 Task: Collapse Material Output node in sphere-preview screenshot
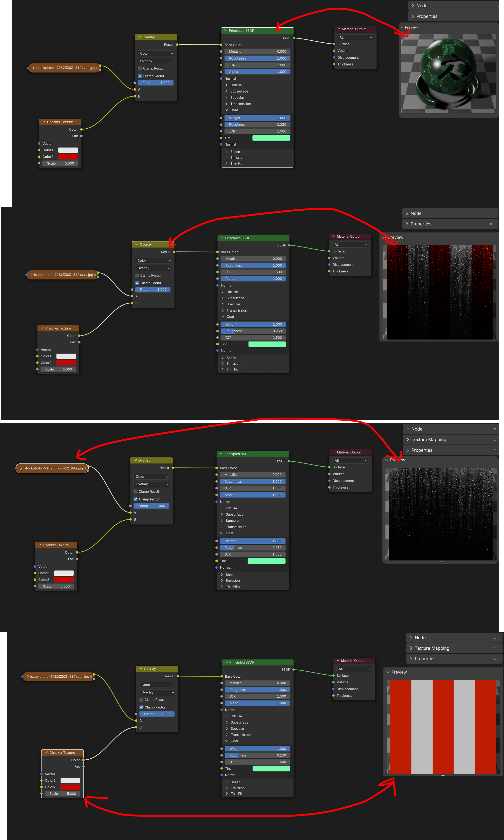[x=339, y=29]
